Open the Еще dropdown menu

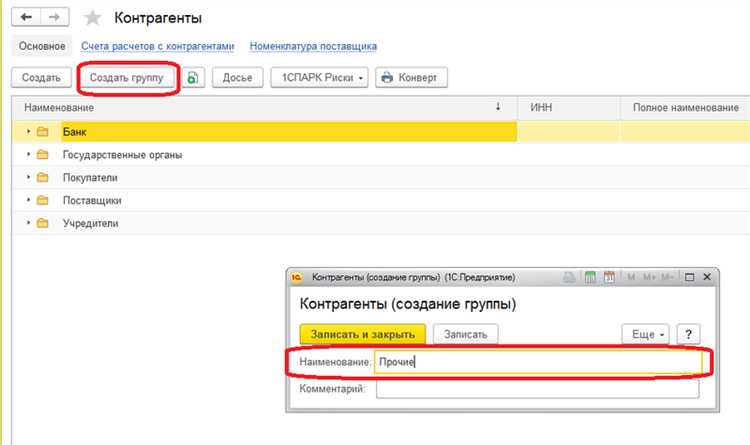point(646,334)
